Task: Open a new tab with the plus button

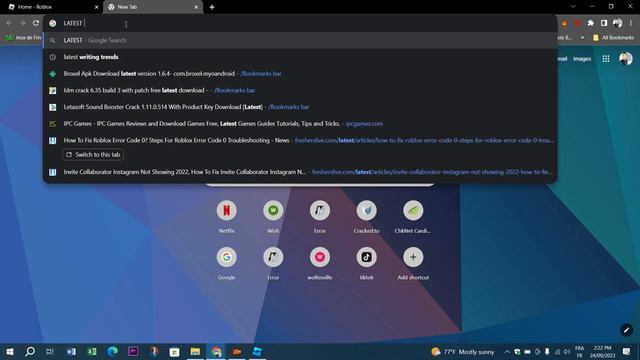Action: point(212,7)
